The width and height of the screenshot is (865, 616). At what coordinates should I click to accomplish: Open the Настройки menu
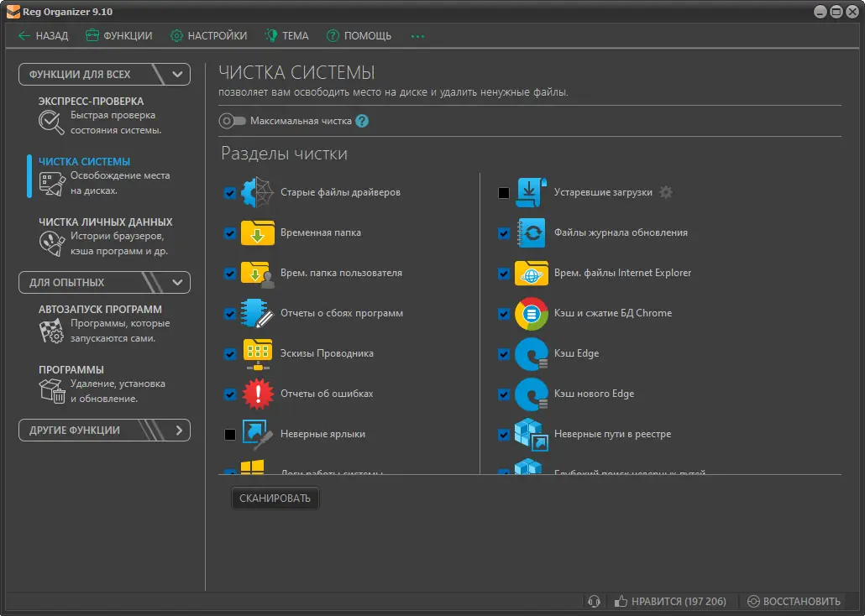[x=208, y=36]
